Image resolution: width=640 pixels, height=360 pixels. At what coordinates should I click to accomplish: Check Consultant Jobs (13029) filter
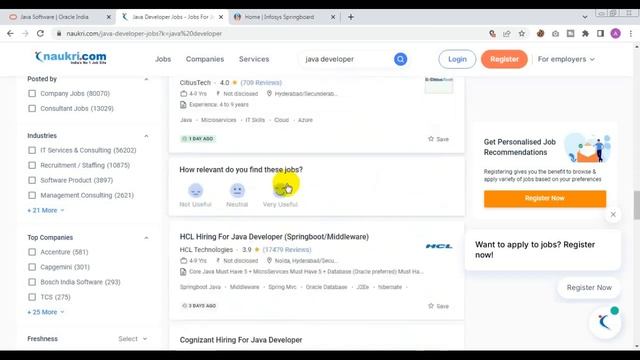pyautogui.click(x=32, y=109)
